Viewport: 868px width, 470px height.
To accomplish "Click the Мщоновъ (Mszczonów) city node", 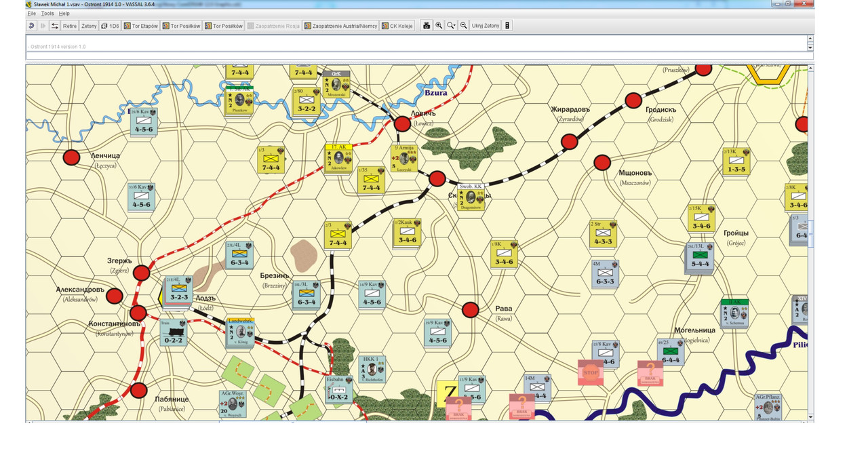I will 602,162.
